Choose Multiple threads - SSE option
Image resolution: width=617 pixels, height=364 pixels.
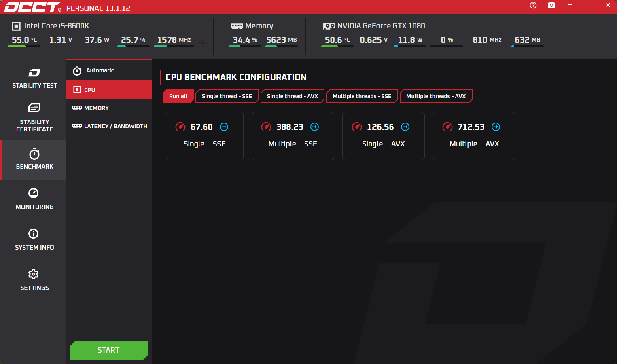click(362, 96)
